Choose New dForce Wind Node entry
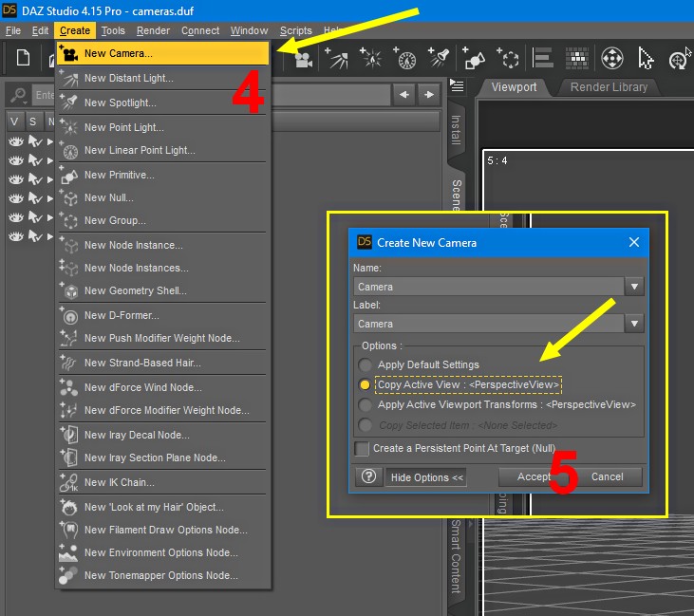The height and width of the screenshot is (616, 694). coord(163,387)
